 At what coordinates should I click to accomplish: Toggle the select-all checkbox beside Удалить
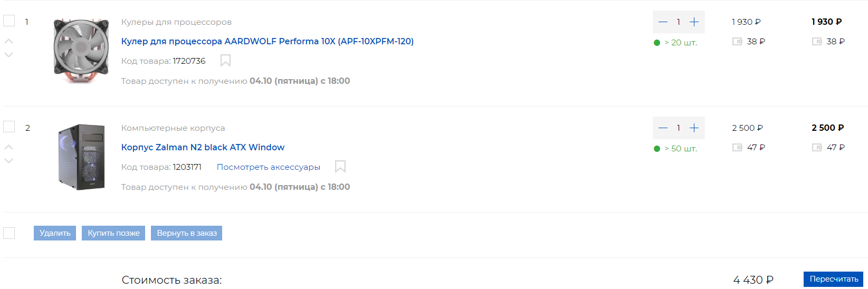tap(9, 233)
